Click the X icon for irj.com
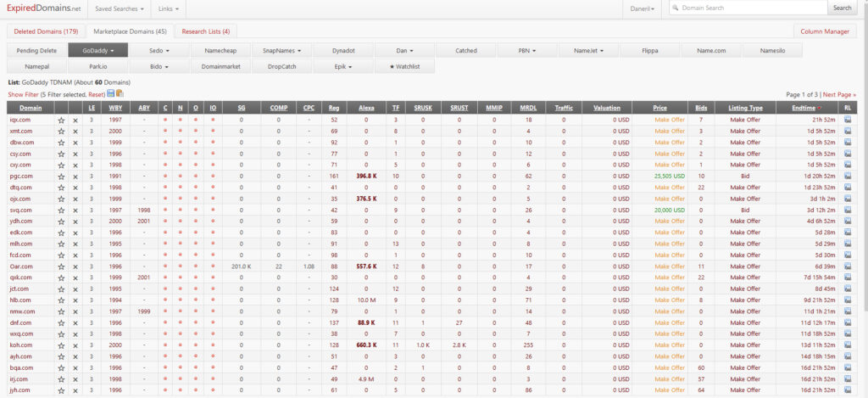Screen dimensions: 868x398 pos(75,379)
